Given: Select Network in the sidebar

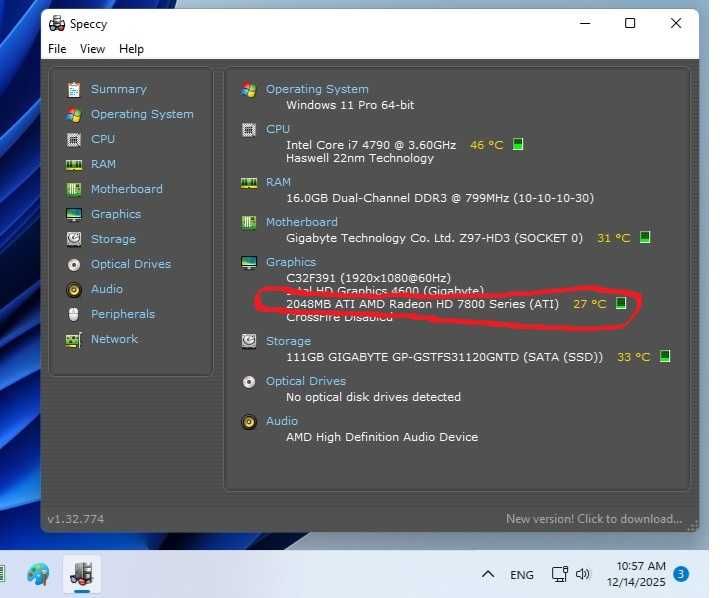Looking at the screenshot, I should pos(114,339).
